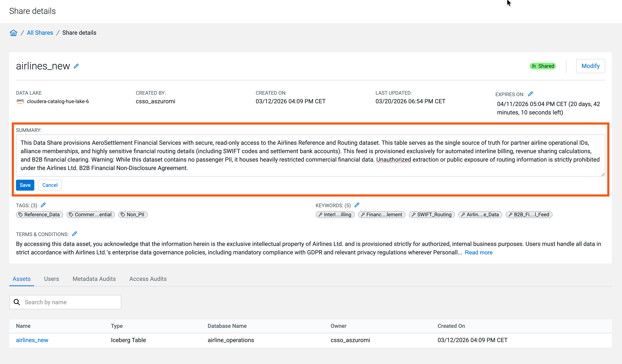Click the Tags edit pencil icon

click(43, 205)
